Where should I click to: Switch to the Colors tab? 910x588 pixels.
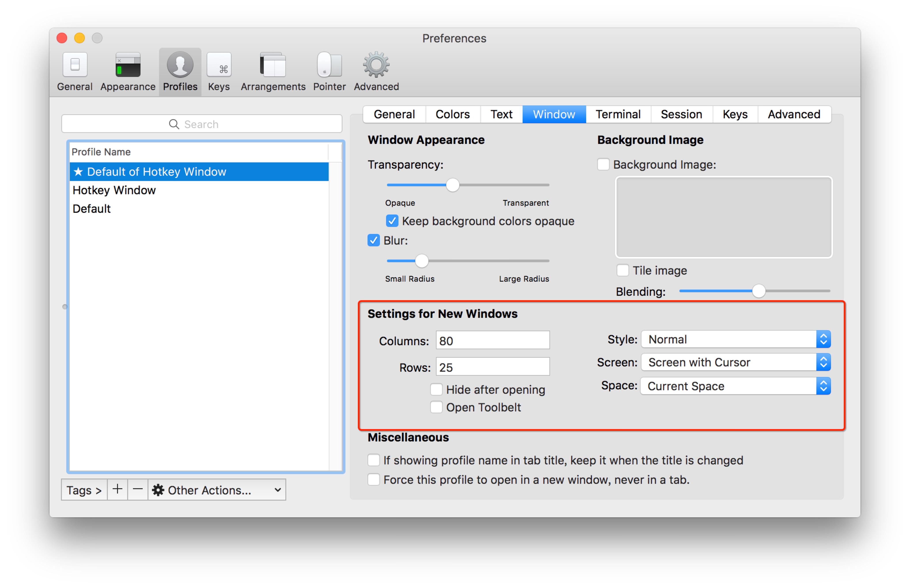pyautogui.click(x=452, y=114)
